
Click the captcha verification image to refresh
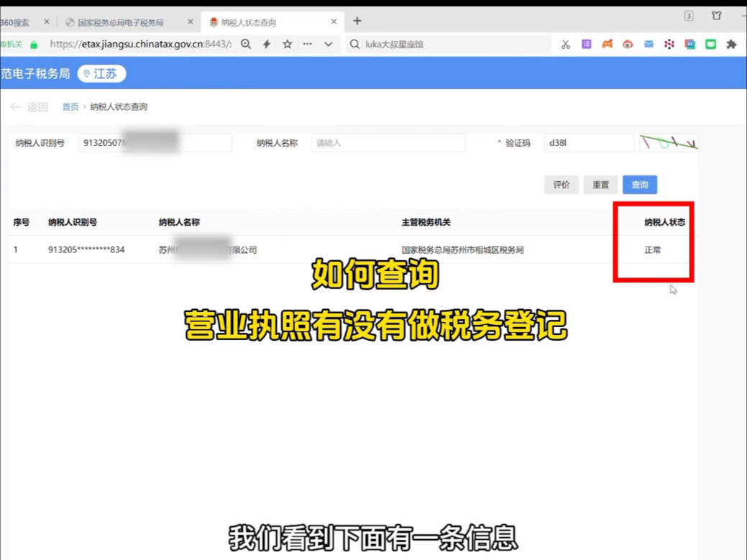668,143
